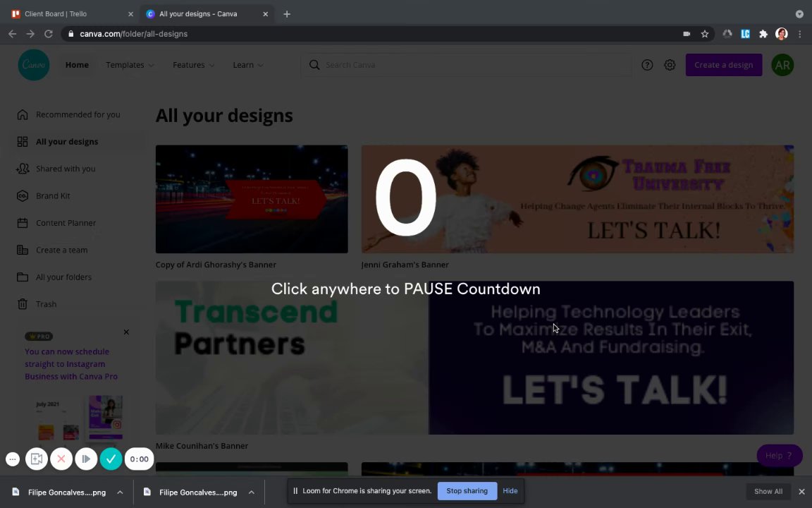This screenshot has width=812, height=508.
Task: Click Loom camera layout button
Action: pyautogui.click(x=36, y=459)
